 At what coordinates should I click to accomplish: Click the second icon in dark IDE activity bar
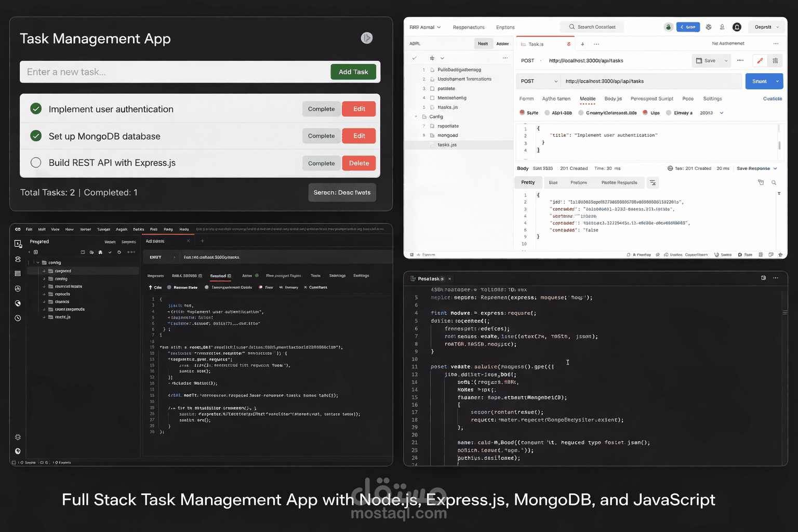(x=18, y=259)
